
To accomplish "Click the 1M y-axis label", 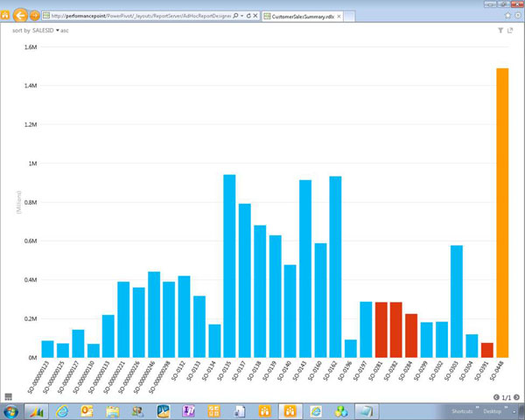I will (x=32, y=164).
